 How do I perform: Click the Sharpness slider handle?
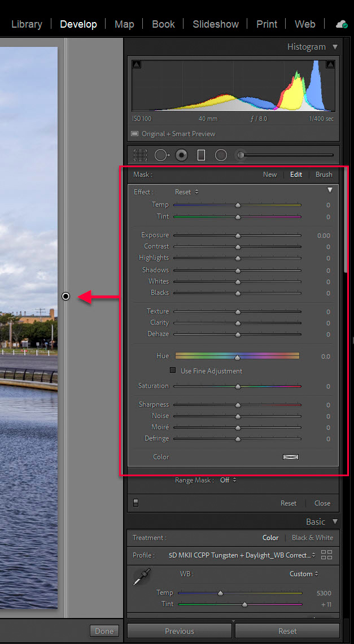tap(238, 405)
